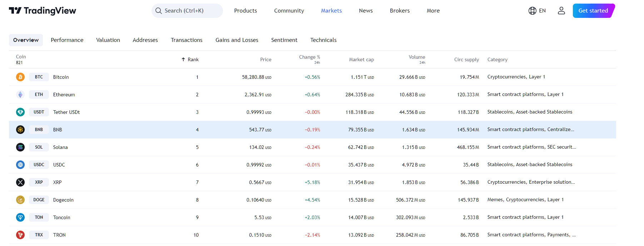Click Bitcoin's price 58,280.88 USD
Image resolution: width=644 pixels, height=246 pixels.
(257, 77)
